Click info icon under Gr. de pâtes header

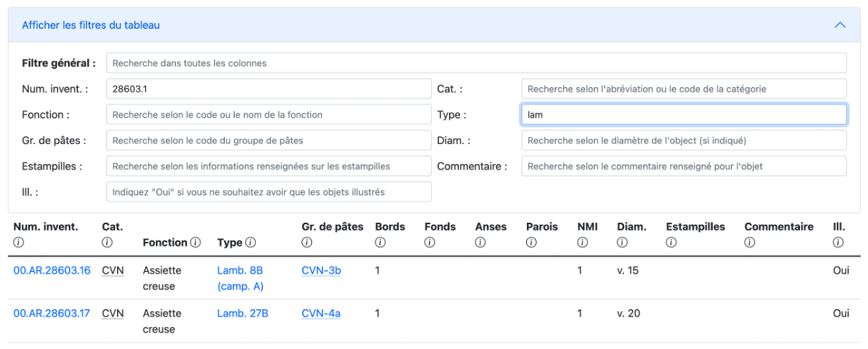[x=306, y=243]
